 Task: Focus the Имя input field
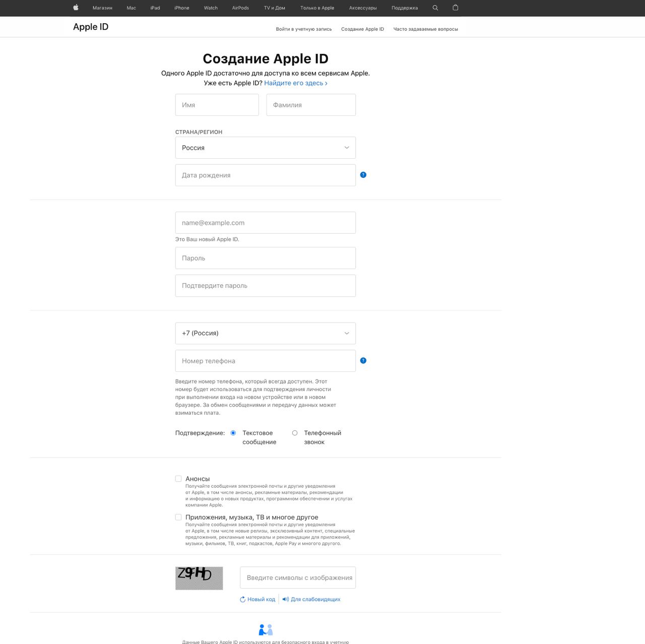217,105
